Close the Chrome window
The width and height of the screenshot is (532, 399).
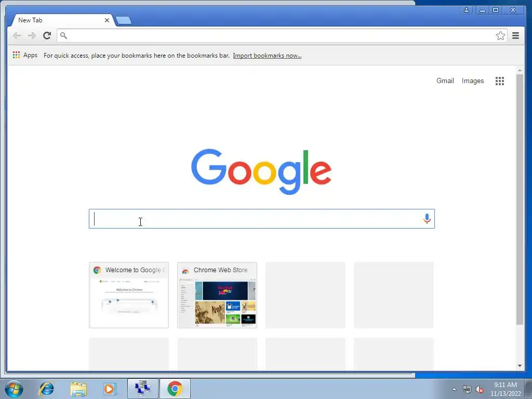pyautogui.click(x=513, y=10)
